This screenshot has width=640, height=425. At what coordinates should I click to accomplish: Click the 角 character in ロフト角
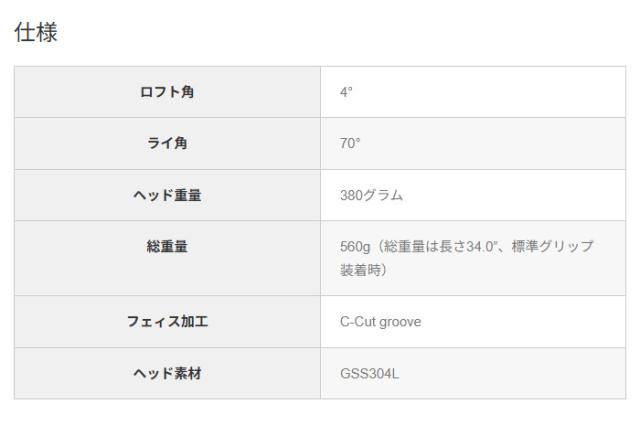click(x=187, y=92)
